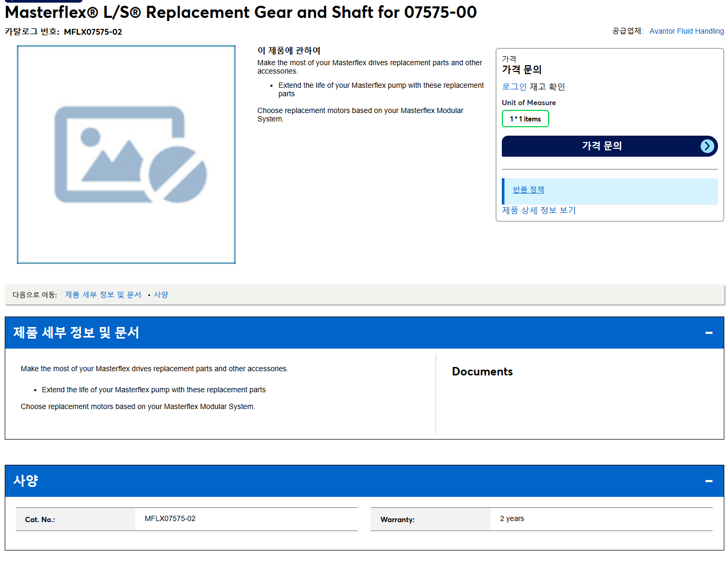Click the 로그인 link
The image size is (728, 561).
514,87
